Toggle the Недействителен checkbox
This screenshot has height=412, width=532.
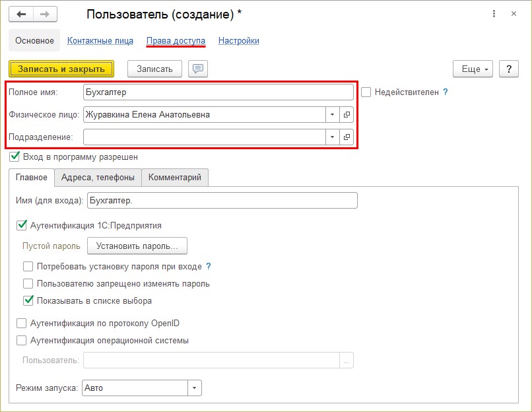tap(366, 92)
